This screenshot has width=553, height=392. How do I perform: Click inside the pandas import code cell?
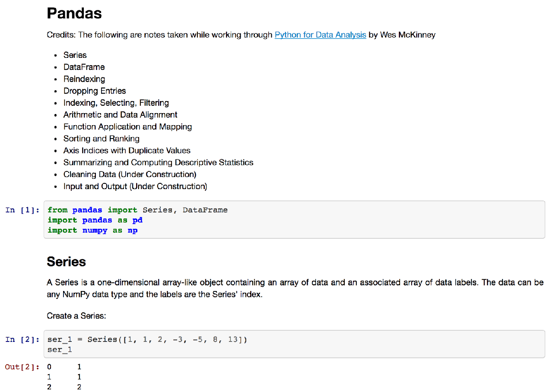click(x=294, y=220)
